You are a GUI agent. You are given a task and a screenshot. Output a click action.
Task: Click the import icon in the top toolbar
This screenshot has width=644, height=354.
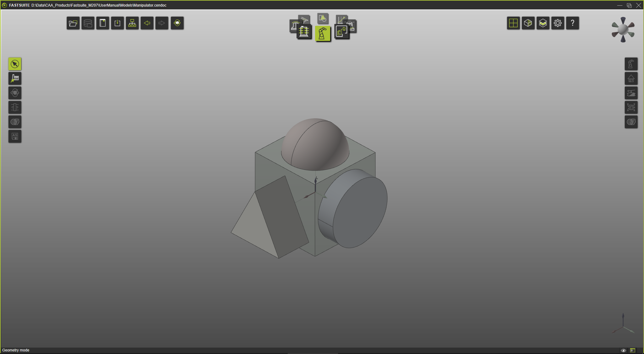click(x=118, y=23)
